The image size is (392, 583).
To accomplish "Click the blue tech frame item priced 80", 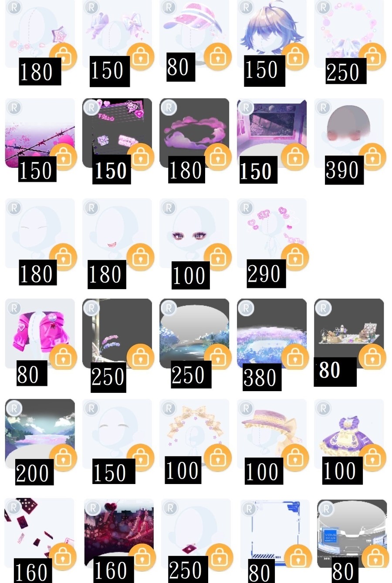I will point(275,533).
